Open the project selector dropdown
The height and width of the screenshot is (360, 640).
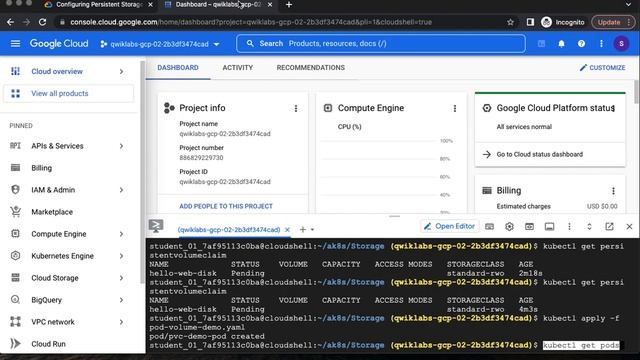pyautogui.click(x=160, y=44)
